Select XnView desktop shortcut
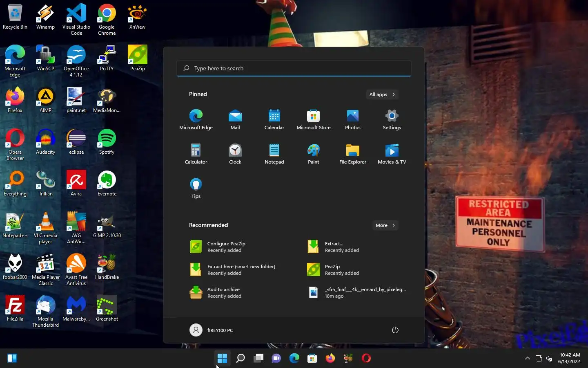Image resolution: width=588 pixels, height=368 pixels. pos(137,17)
